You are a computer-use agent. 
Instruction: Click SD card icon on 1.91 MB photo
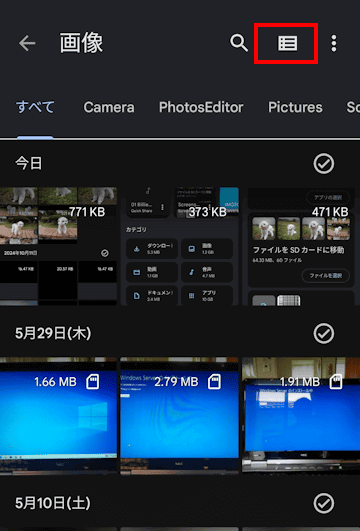336,382
